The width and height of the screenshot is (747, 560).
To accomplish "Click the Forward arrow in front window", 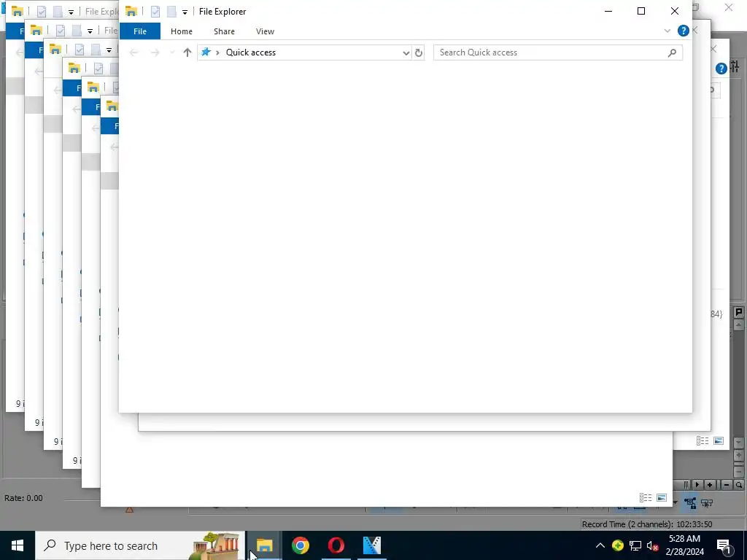I will pyautogui.click(x=155, y=52).
